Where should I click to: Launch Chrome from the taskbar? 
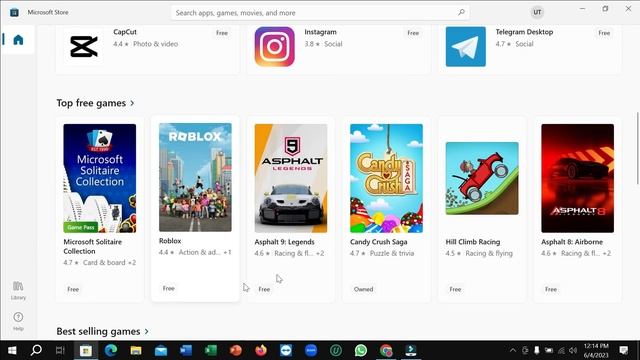pyautogui.click(x=386, y=351)
